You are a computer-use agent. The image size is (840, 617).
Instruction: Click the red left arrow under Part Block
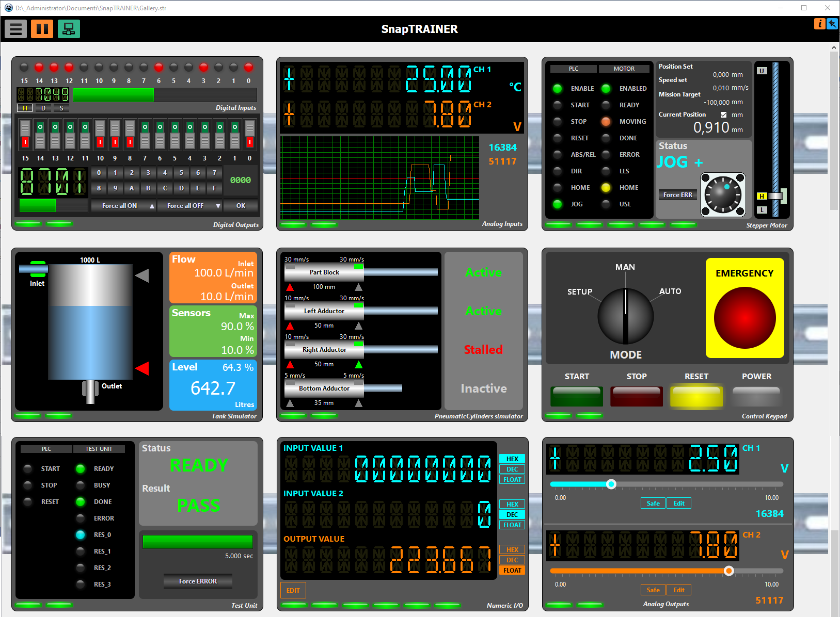point(290,287)
